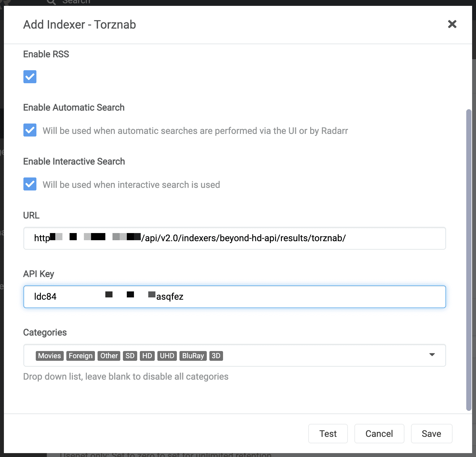Select the 3D category tag

[216, 356]
